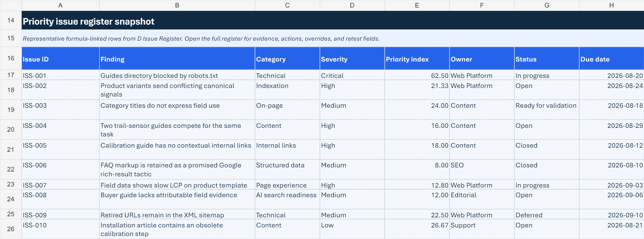
Task: Select 'Editorial' owner cell
Action: coord(482,199)
